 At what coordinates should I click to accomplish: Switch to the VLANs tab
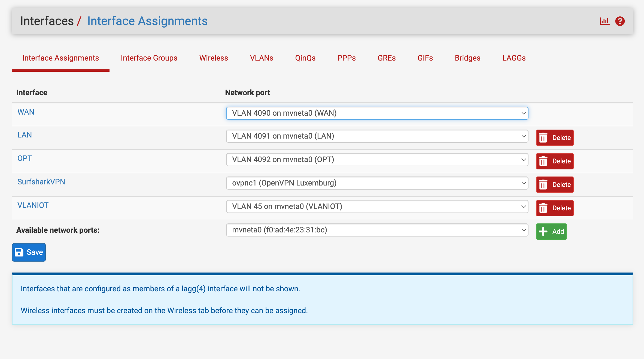261,58
